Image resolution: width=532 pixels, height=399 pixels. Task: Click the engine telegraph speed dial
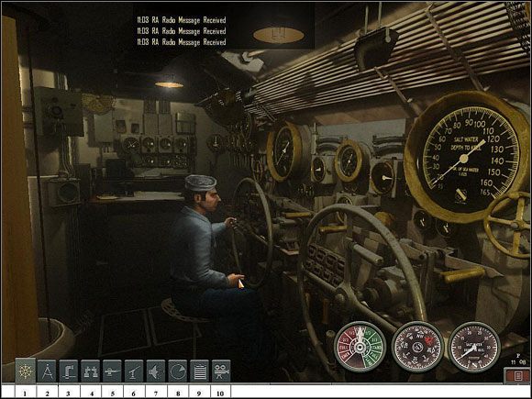360,347
